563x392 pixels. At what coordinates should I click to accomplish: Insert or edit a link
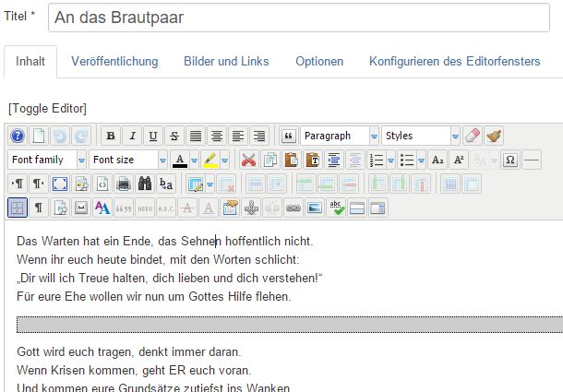click(x=293, y=208)
